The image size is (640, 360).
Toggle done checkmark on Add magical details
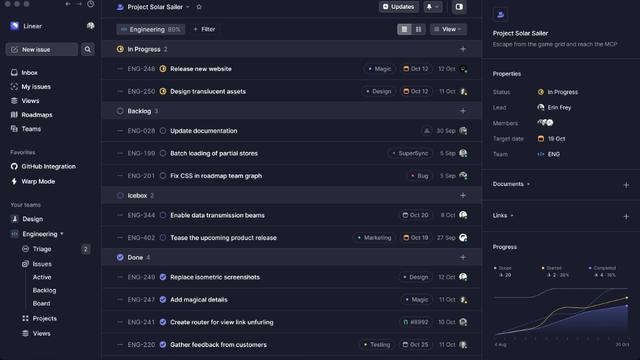pos(163,300)
